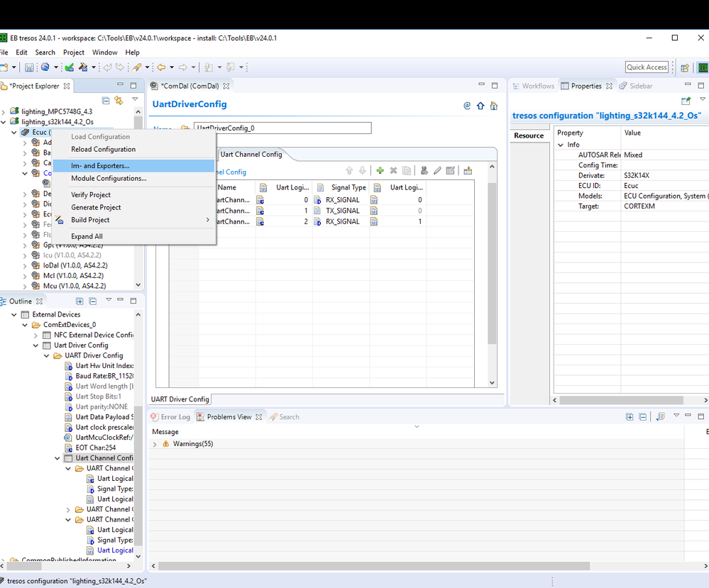Collapse the ComExtDevices_0 node in Outline
This screenshot has width=709, height=588.
(26, 325)
